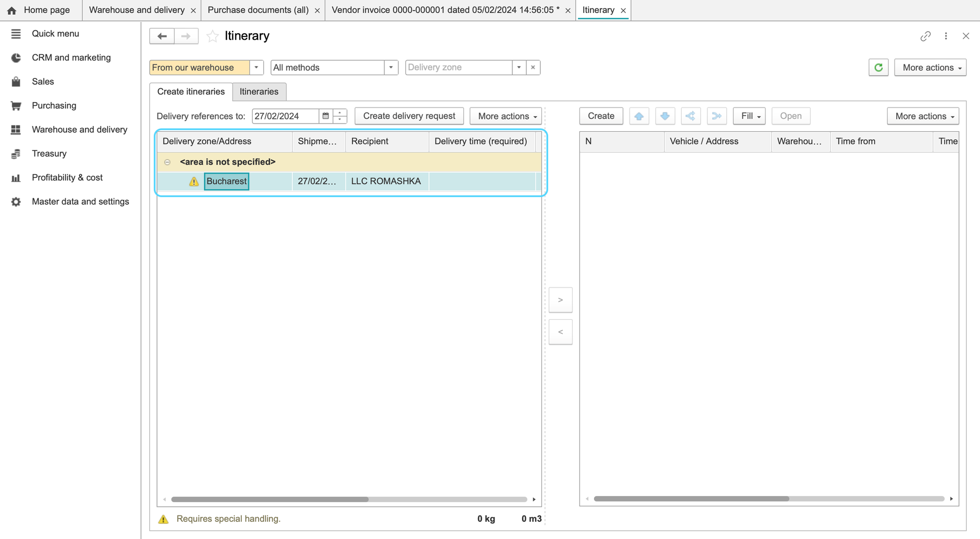The height and width of the screenshot is (539, 980).
Task: Open the Quick menu hamburger icon
Action: [16, 34]
